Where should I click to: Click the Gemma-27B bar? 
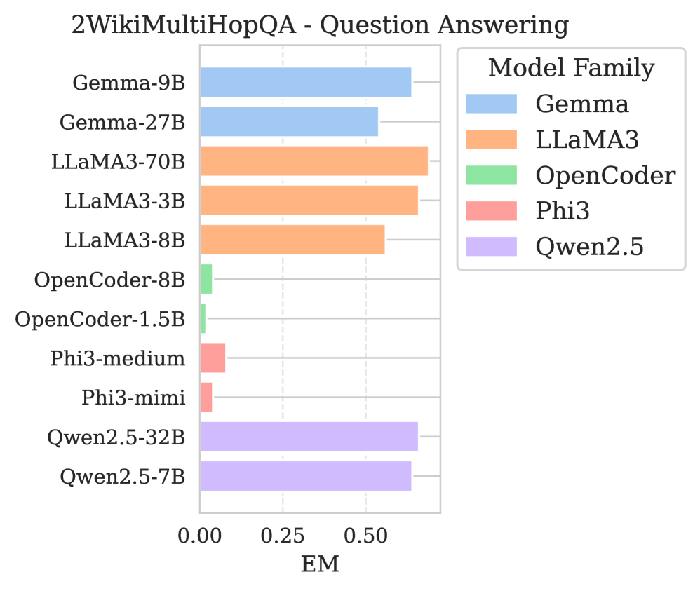289,122
